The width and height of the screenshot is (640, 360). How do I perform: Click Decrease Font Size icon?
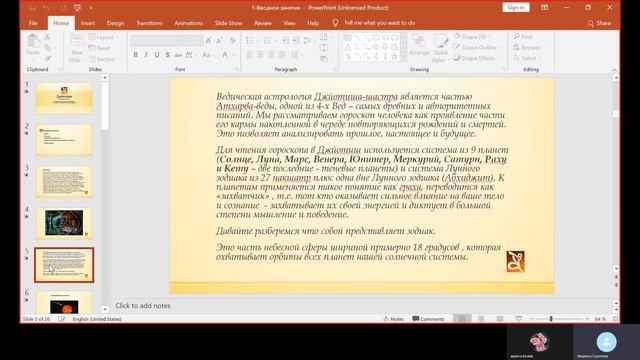pyautogui.click(x=220, y=40)
